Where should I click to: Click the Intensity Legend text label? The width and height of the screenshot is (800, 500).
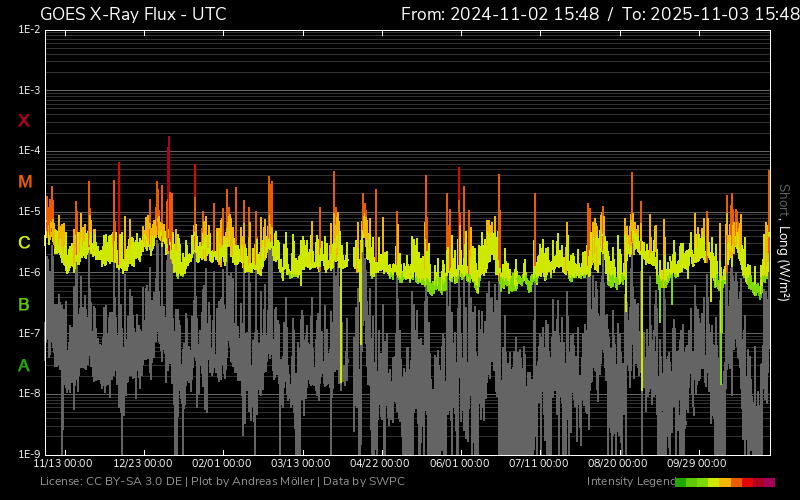tap(630, 482)
